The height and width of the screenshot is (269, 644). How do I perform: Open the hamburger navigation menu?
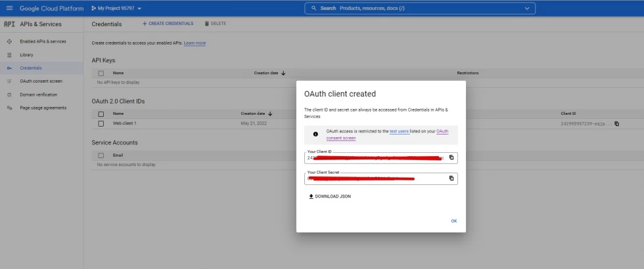point(9,9)
